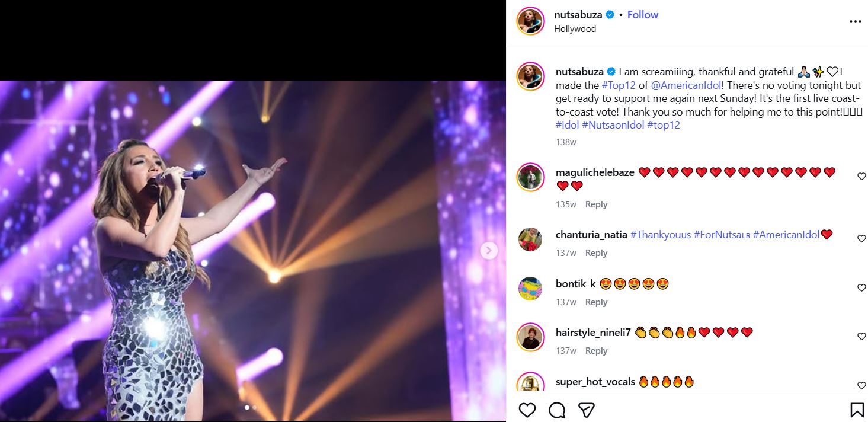The height and width of the screenshot is (422, 868).
Task: Toggle like on bontik_k's comment
Action: pos(861,287)
